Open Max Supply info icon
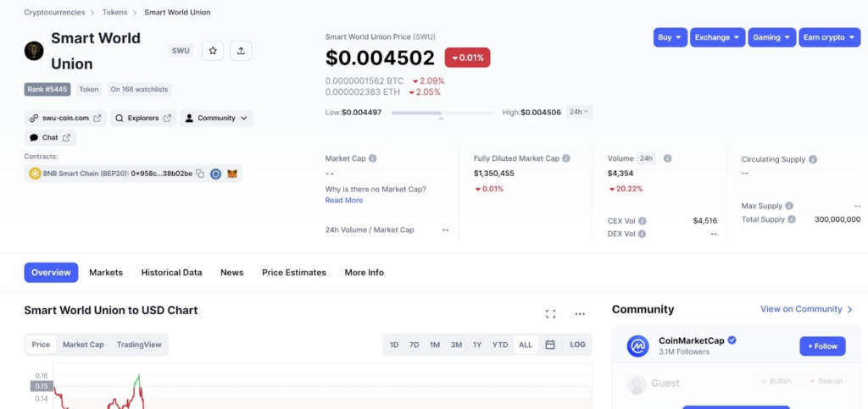The image size is (868, 409). tap(789, 206)
